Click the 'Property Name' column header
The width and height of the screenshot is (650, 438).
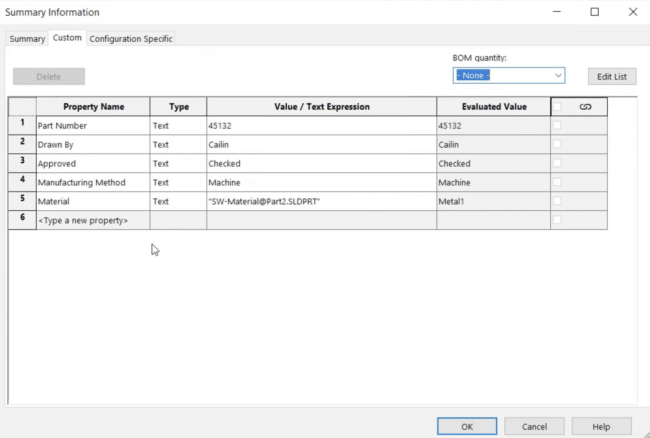click(x=93, y=107)
